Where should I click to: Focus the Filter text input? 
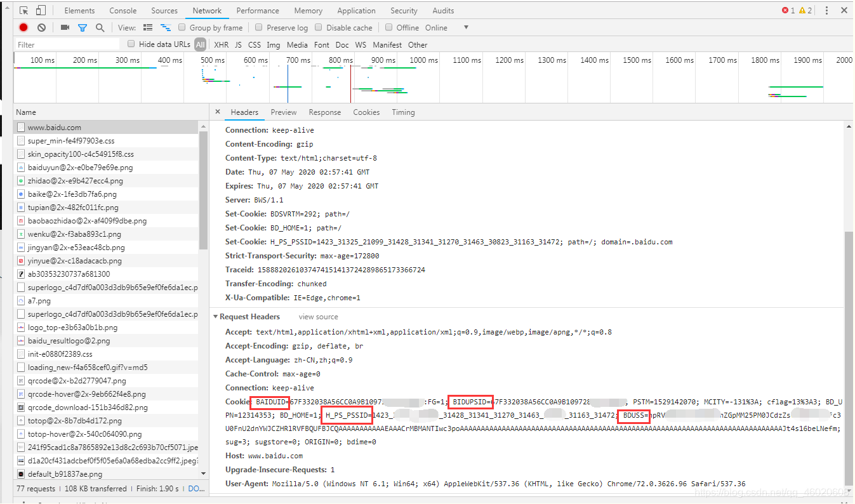click(67, 44)
